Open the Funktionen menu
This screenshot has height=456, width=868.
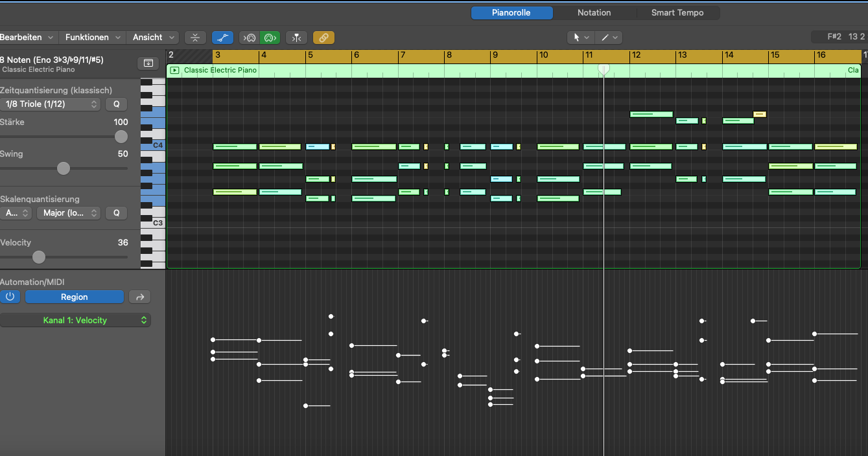[x=93, y=38]
